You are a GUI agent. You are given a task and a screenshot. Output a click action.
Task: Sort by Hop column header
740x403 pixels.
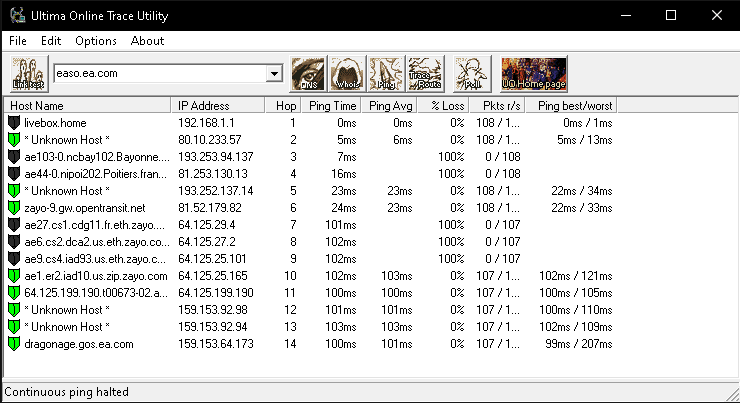point(283,106)
